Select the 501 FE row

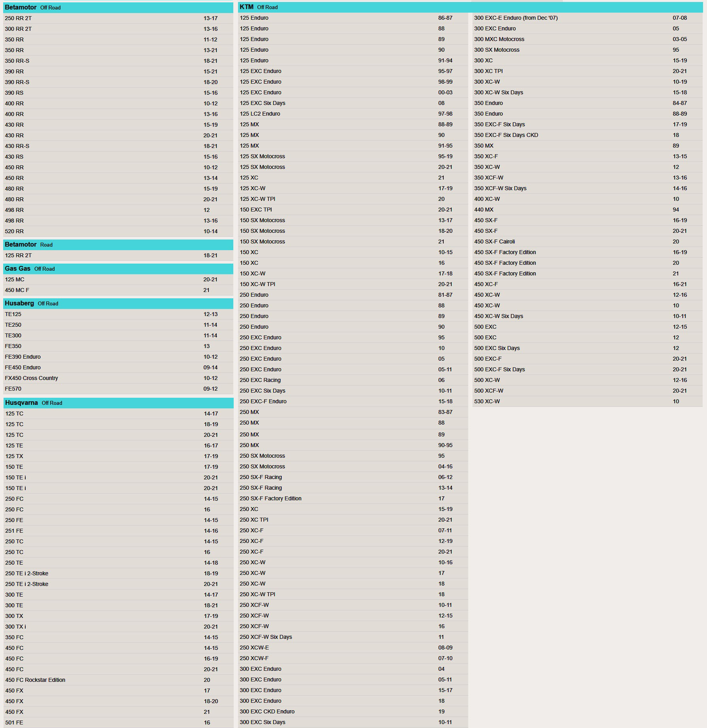[118, 722]
